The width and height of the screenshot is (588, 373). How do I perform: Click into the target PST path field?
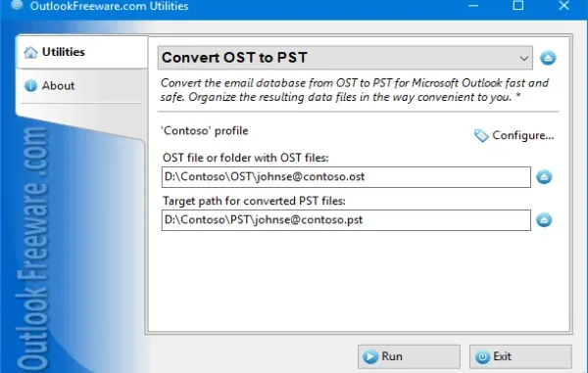click(x=346, y=220)
